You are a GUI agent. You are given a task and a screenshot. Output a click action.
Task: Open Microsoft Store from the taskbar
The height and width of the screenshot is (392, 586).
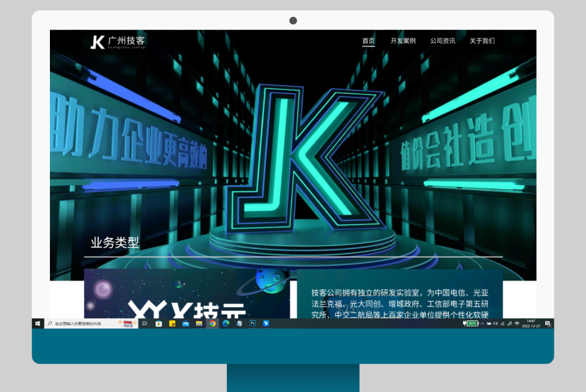[x=159, y=324]
